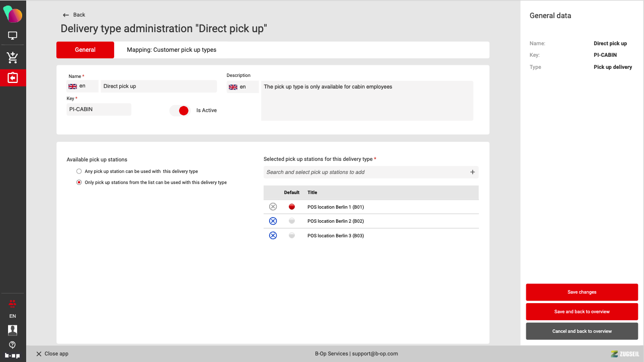The height and width of the screenshot is (362, 644).
Task: Remove POS location Berlin 2 (B02)
Action: tap(273, 221)
